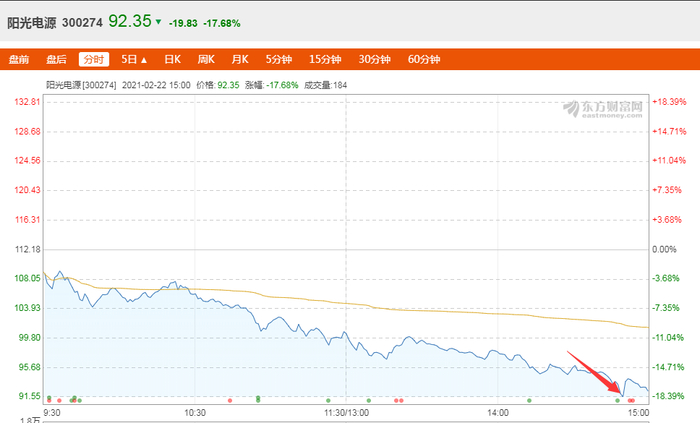
Task: Click the 91.55 bottom price axis label
Action: coord(29,396)
